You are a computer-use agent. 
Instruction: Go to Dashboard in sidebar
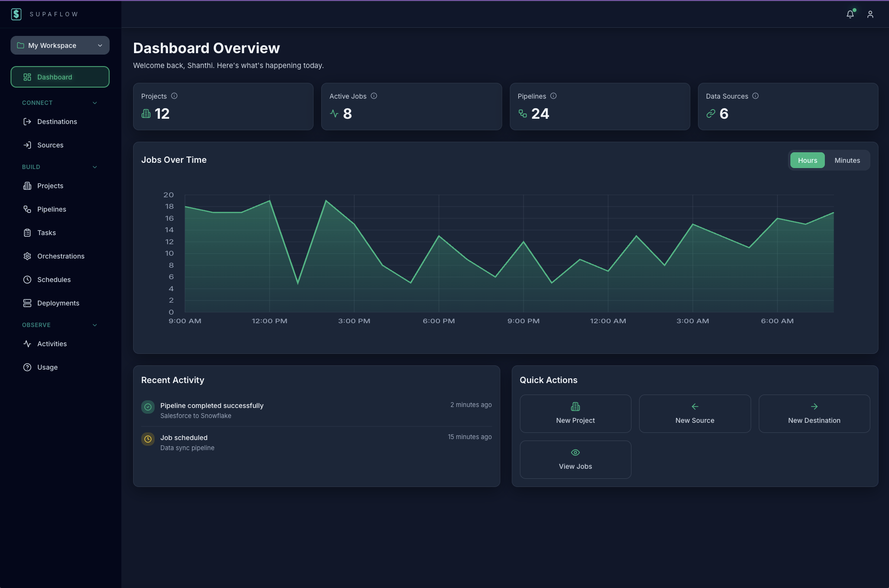[60, 77]
